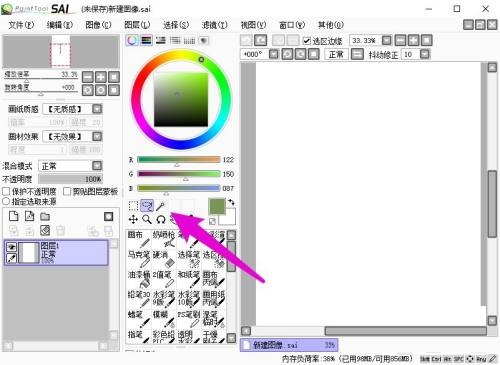The image size is (500, 365).
Task: Uncheck the 选区边缘 checkbox
Action: point(307,41)
